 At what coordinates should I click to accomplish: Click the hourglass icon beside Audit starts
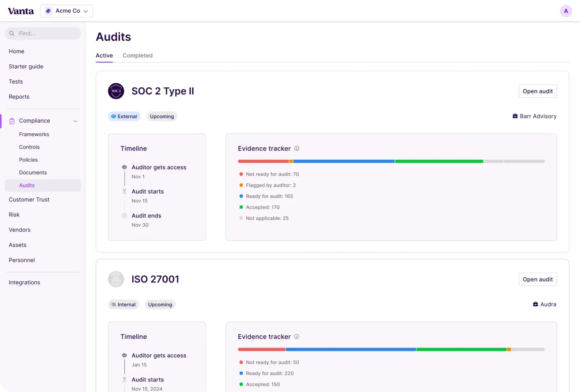pos(124,191)
